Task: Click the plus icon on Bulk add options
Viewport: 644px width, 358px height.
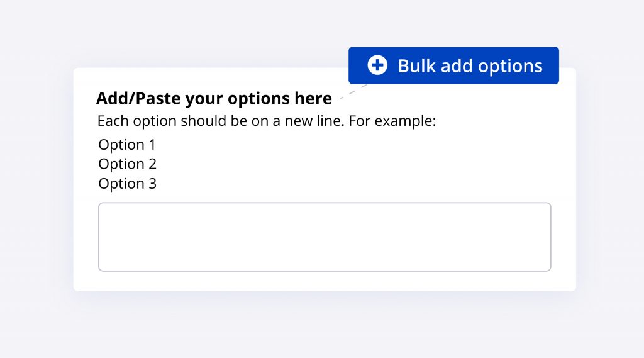Action: point(377,65)
